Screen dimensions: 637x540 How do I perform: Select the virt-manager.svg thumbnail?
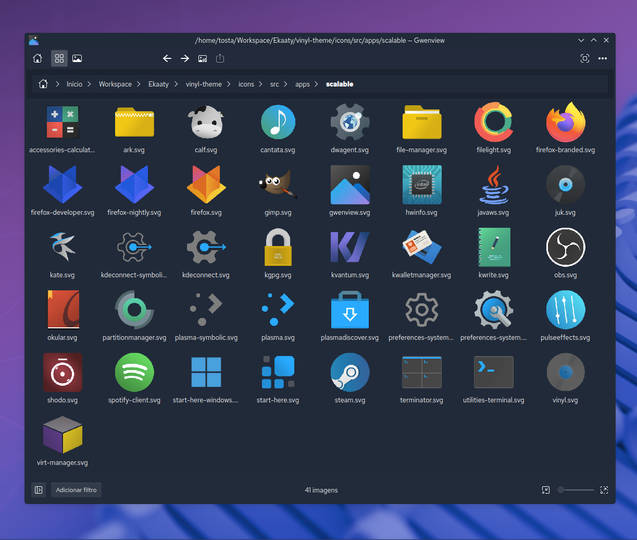pyautogui.click(x=62, y=435)
